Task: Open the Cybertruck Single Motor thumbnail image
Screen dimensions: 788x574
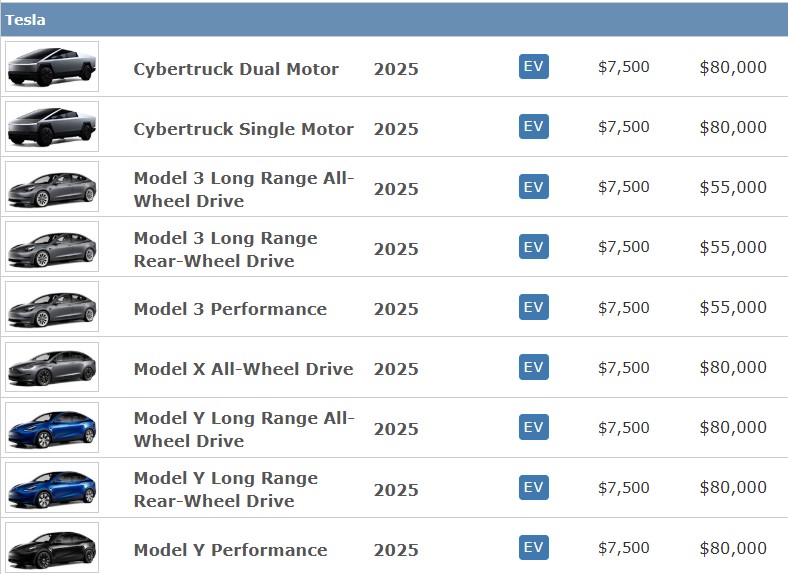Action: pos(52,126)
